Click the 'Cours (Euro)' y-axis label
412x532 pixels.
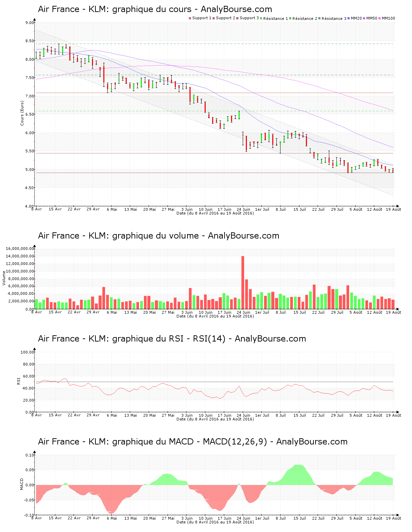tap(22, 113)
